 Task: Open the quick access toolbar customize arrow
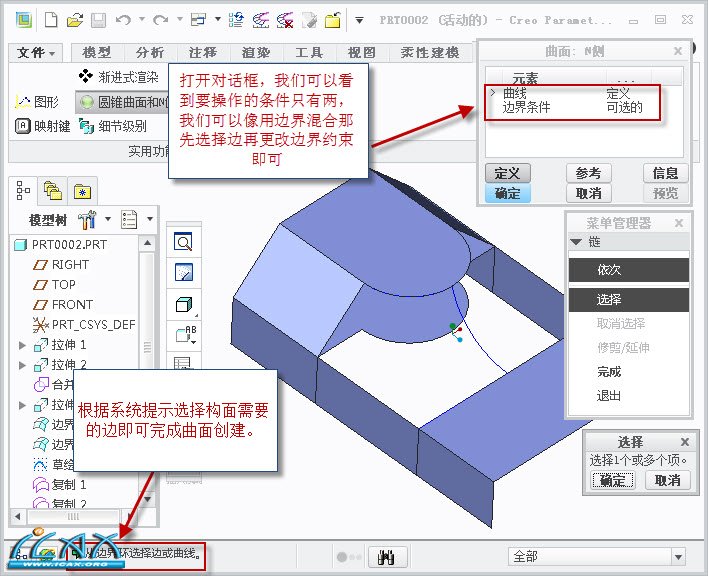(359, 20)
